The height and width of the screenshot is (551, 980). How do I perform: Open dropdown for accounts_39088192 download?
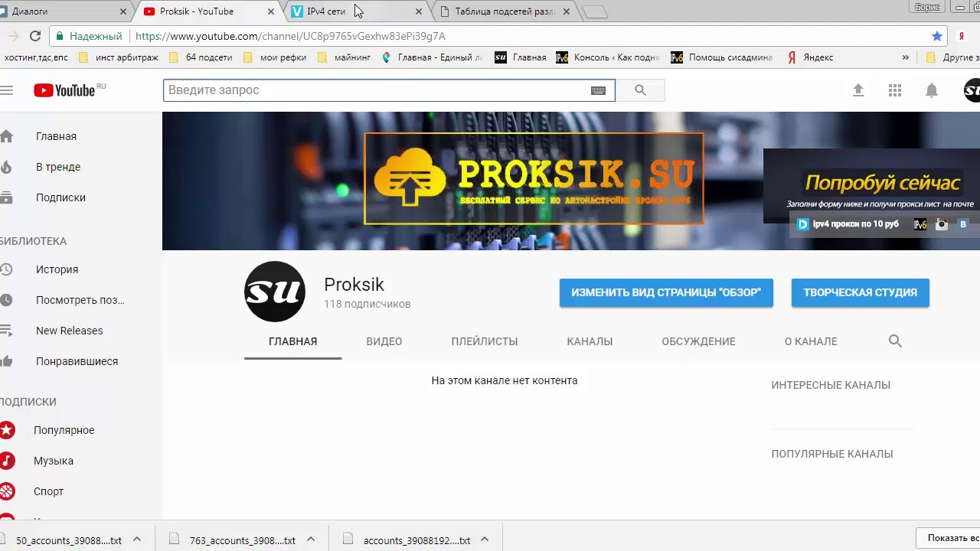(x=485, y=540)
